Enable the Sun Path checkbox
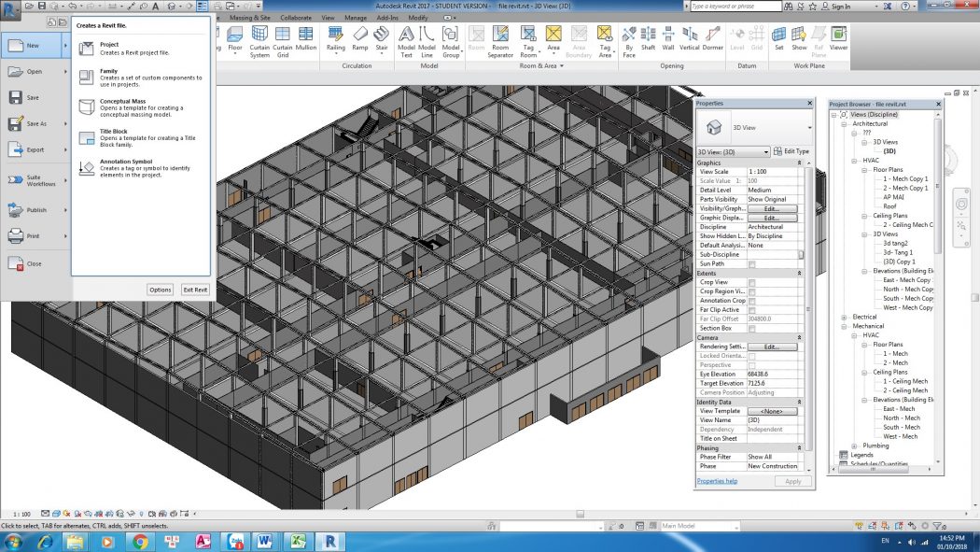Viewport: 980px width, 552px height. pyautogui.click(x=752, y=263)
